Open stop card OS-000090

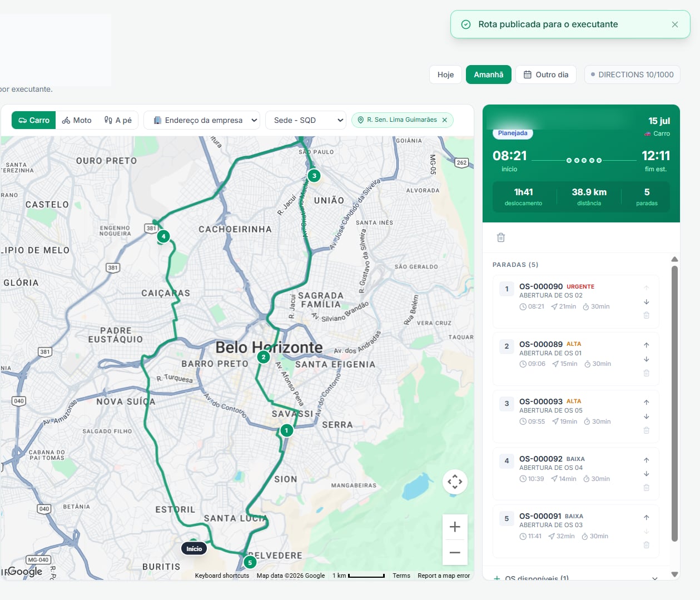coord(575,301)
